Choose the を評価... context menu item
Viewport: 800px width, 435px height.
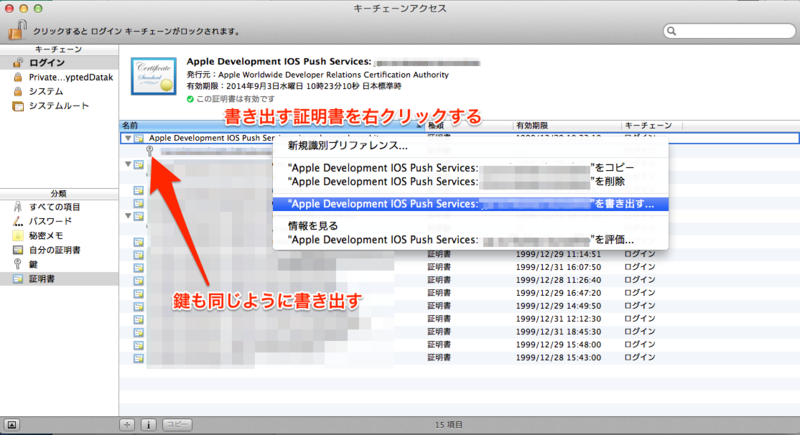point(470,240)
